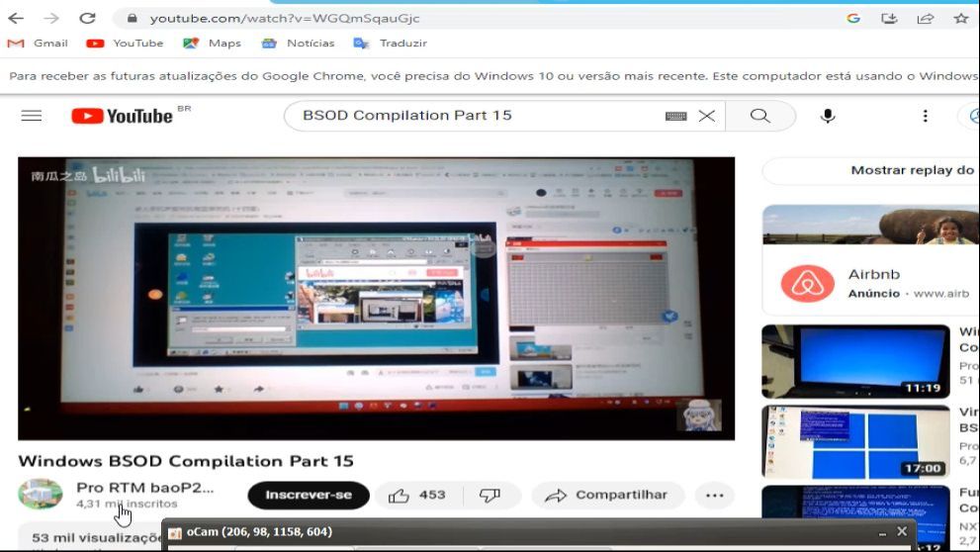Open the YouTube hamburger guide menu
This screenshot has height=552, width=980.
[32, 116]
